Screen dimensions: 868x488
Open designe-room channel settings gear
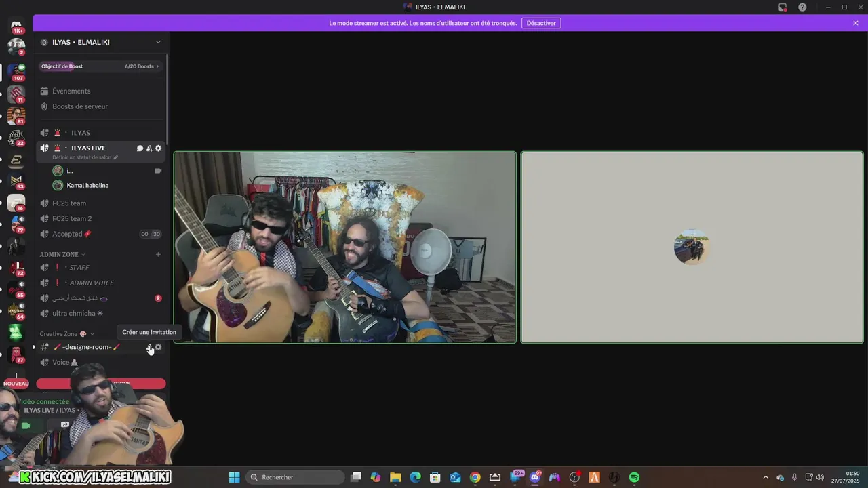[x=159, y=347]
